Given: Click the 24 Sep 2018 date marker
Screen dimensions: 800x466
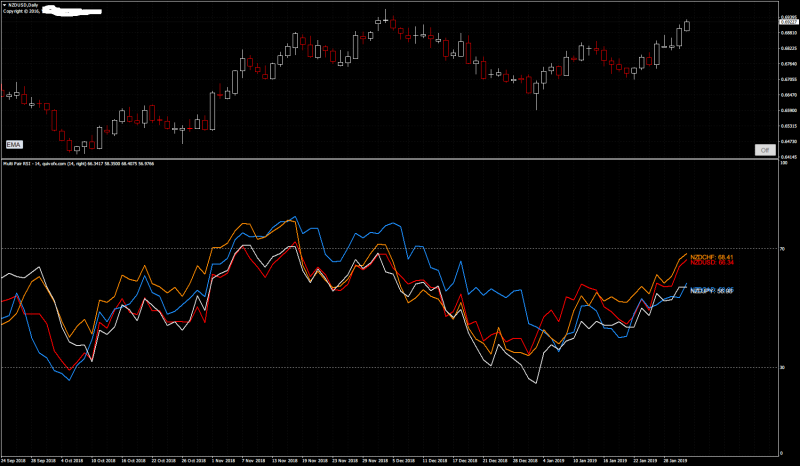Looking at the screenshot, I should [13, 461].
